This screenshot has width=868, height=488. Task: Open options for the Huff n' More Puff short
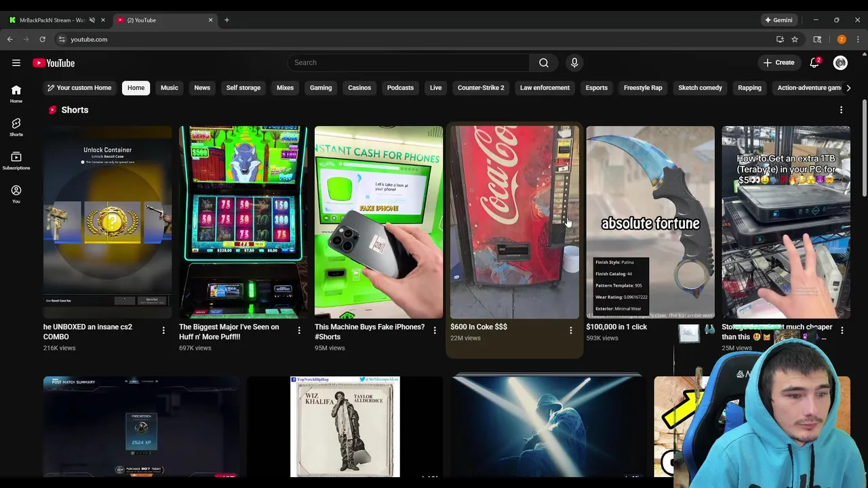(x=299, y=330)
